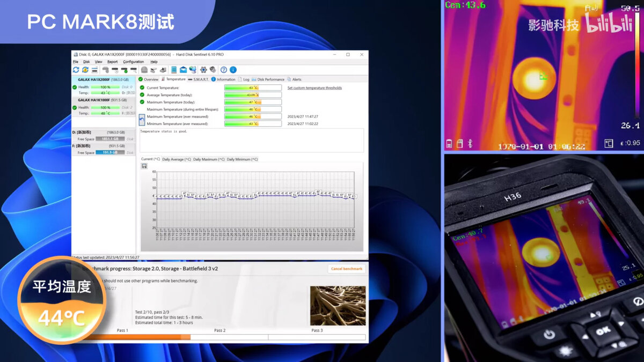Click the '2023/4/27 11:47:27' maximum timestamp
The width and height of the screenshot is (644, 362).
point(303,116)
